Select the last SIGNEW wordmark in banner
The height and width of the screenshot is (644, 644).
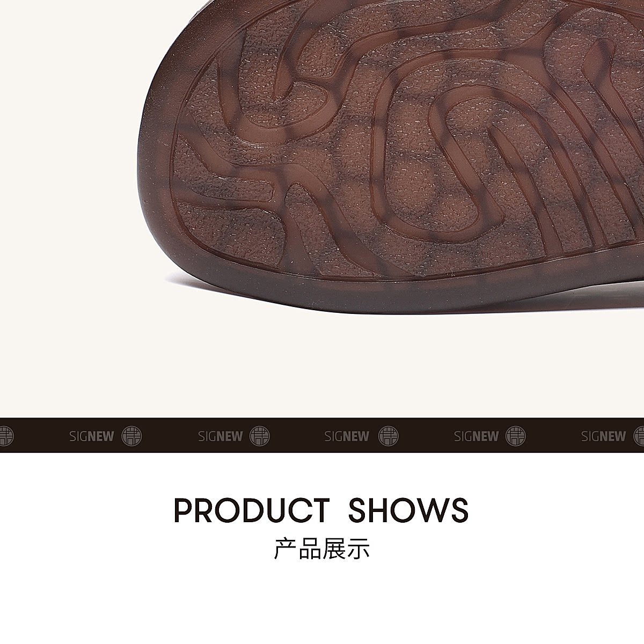603,436
